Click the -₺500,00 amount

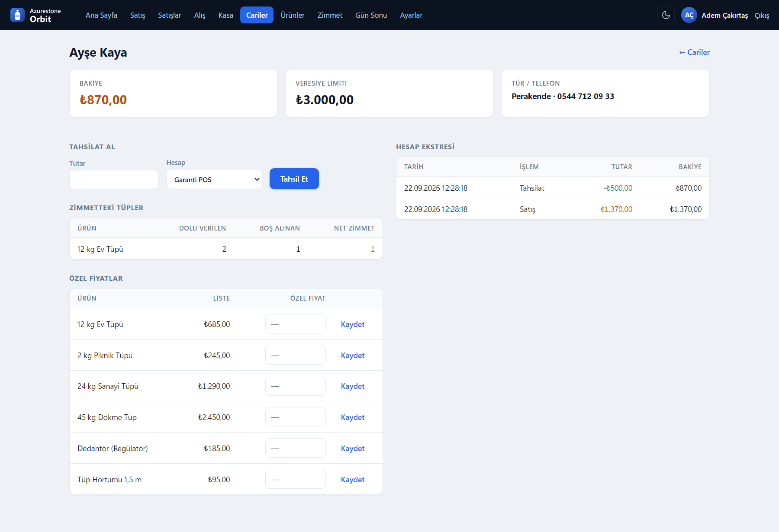[618, 188]
